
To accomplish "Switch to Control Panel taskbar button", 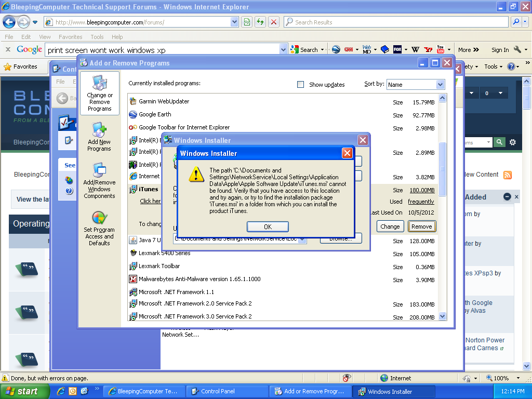I will click(228, 391).
